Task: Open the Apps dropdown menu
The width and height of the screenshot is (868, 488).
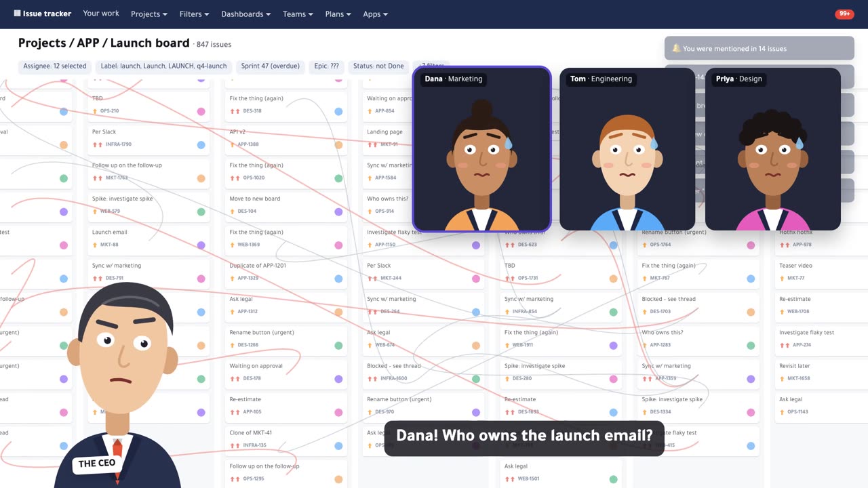Action: (376, 14)
